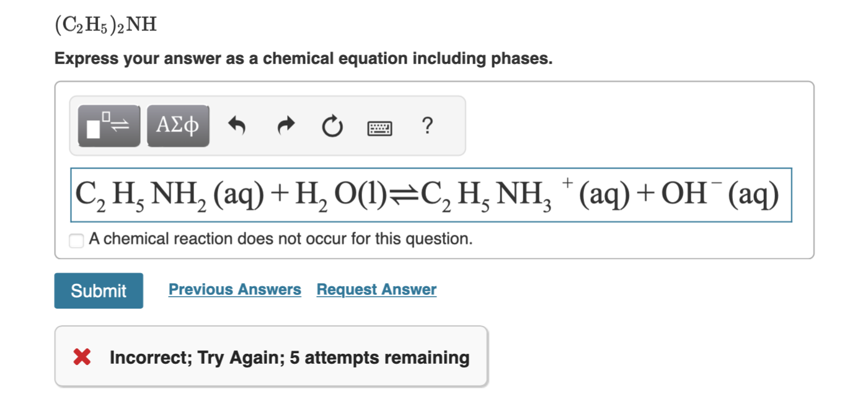Reset the answer with the circular arrow icon
This screenshot has height=404, width=868.
(333, 126)
